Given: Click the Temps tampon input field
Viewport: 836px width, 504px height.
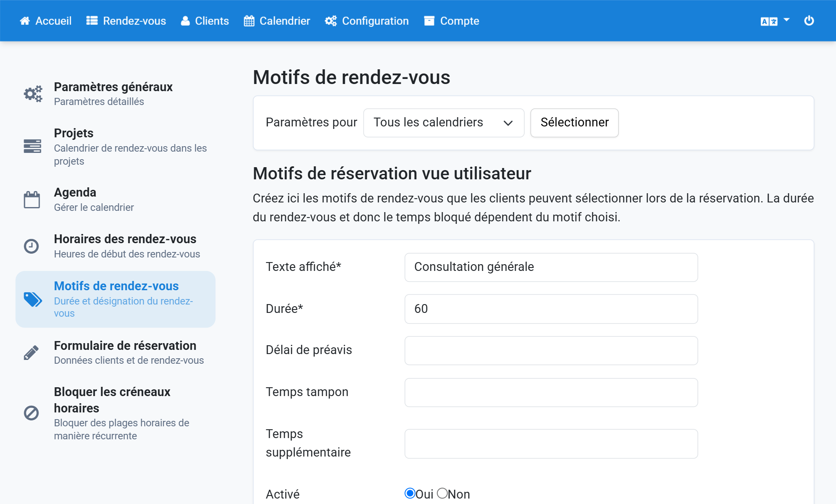Looking at the screenshot, I should click(551, 393).
